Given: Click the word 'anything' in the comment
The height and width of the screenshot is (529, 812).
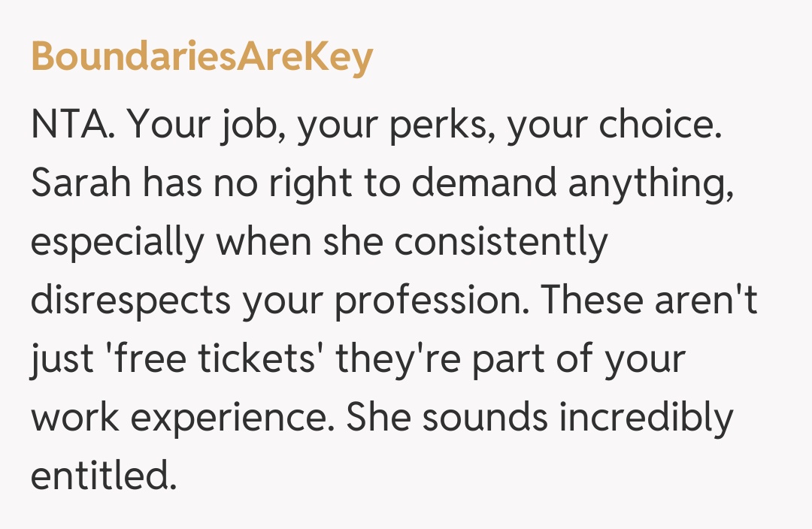Looking at the screenshot, I should tap(650, 184).
